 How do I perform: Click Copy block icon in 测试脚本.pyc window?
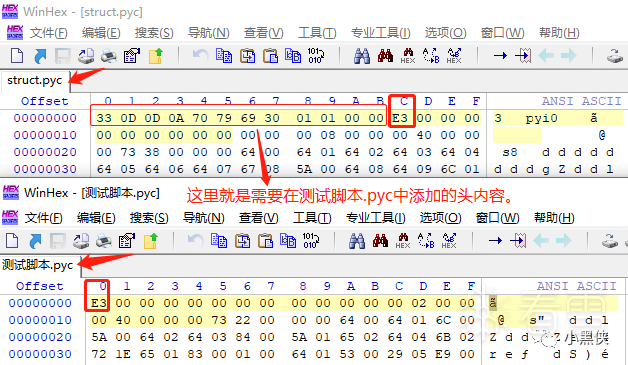pyautogui.click(x=219, y=241)
